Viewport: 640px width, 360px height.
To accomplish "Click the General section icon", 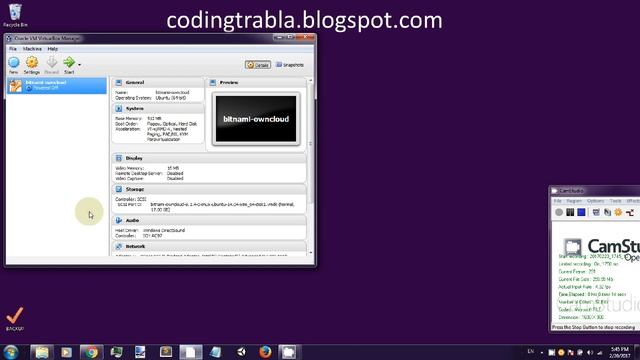I will pos(119,82).
